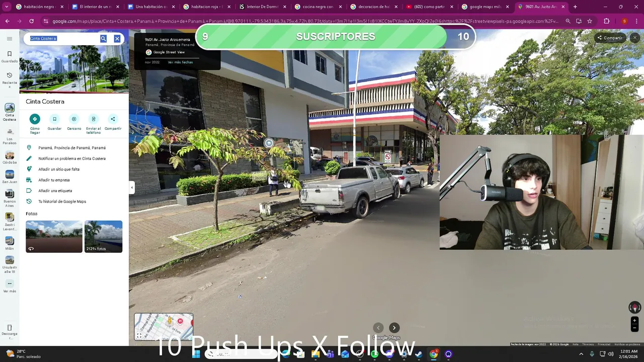Open Panamá, Provincia de Panamá address row
Screen dimensions: 644x362
coord(74,148)
